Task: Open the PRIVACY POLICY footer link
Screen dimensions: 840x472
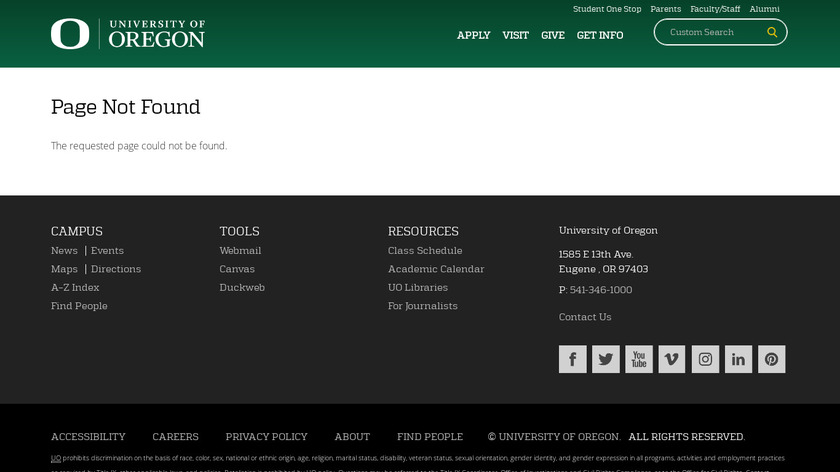Action: [266, 437]
